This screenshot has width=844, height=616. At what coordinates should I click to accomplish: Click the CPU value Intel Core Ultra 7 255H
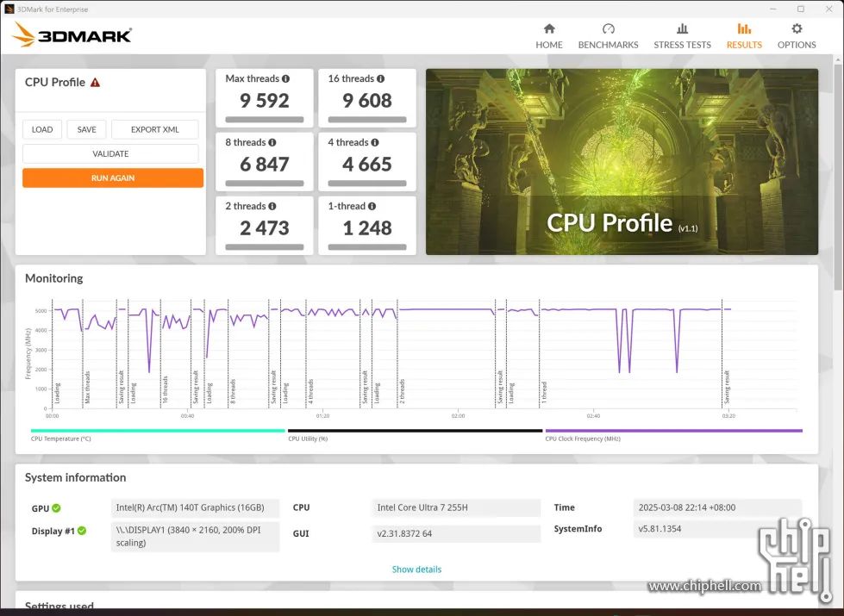456,507
